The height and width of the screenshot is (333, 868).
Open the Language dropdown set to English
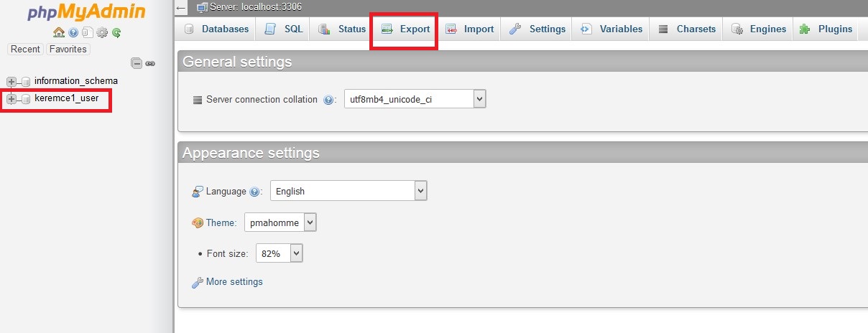click(x=348, y=191)
